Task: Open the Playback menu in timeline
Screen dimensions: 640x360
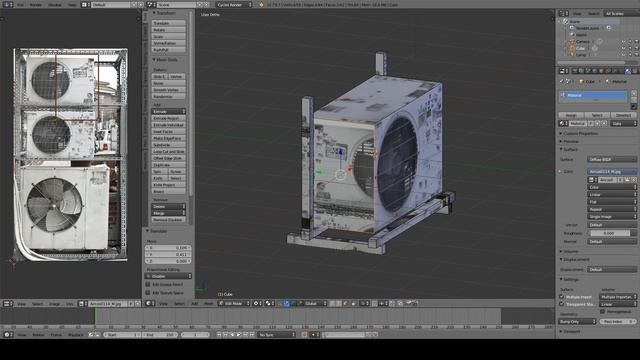Action: (76, 335)
